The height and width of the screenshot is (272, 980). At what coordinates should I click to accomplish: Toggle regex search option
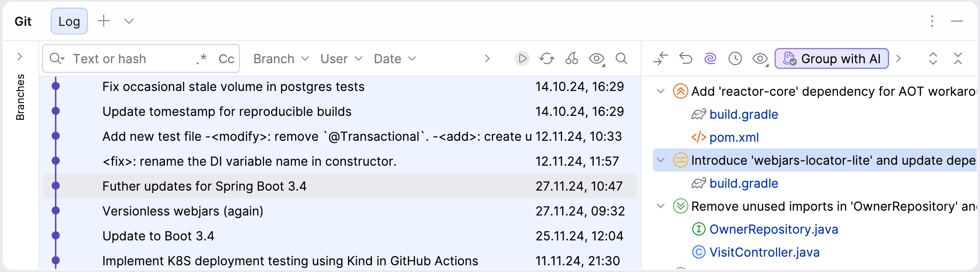pos(202,58)
